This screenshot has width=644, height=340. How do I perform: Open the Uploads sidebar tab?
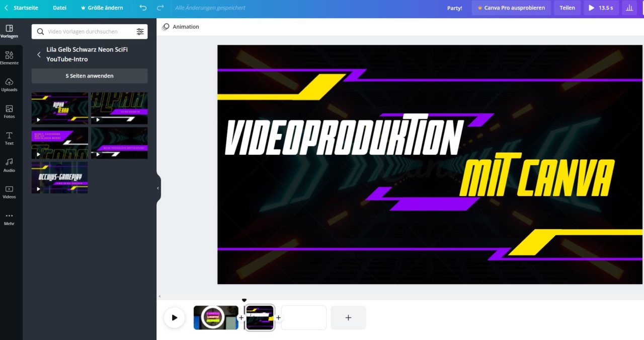coord(9,85)
